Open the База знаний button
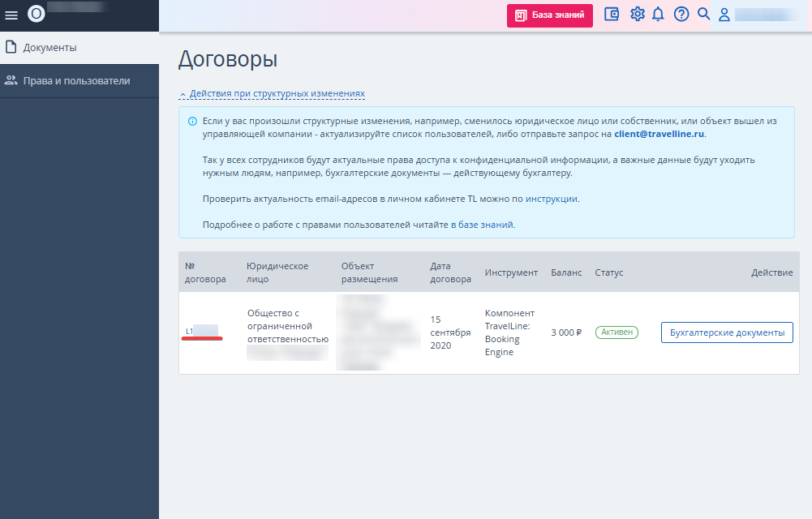The height and width of the screenshot is (519, 812). click(x=549, y=15)
